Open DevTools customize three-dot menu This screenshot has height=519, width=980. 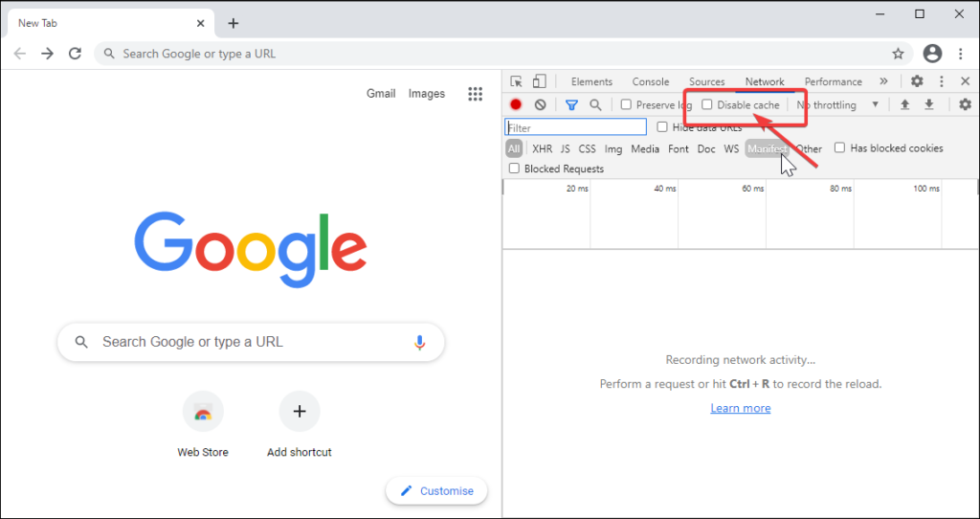(x=942, y=81)
